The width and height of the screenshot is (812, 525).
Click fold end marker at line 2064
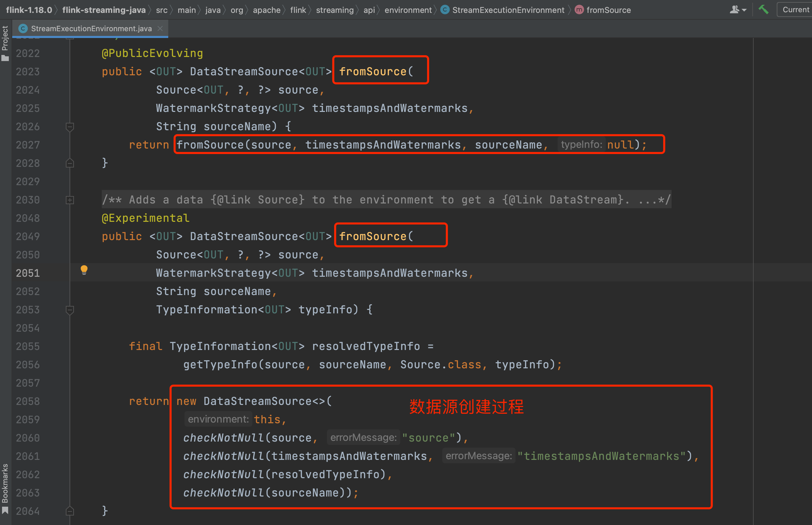(x=70, y=511)
